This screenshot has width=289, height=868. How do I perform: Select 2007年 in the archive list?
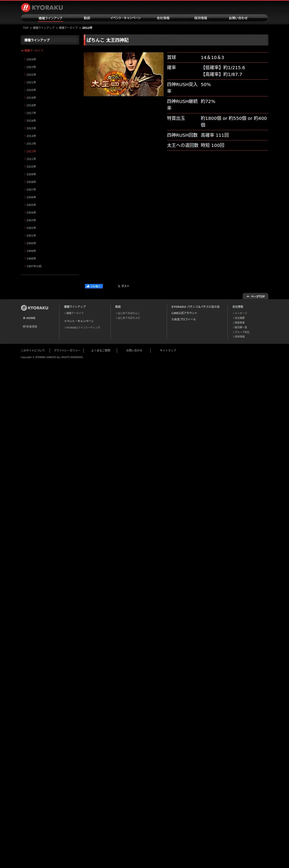click(x=31, y=190)
